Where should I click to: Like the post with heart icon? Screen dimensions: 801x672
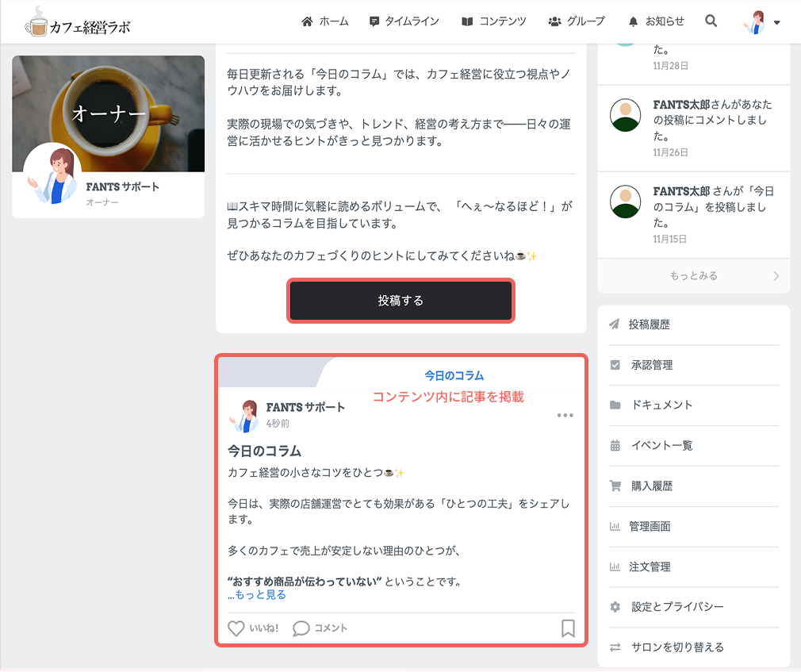point(236,628)
